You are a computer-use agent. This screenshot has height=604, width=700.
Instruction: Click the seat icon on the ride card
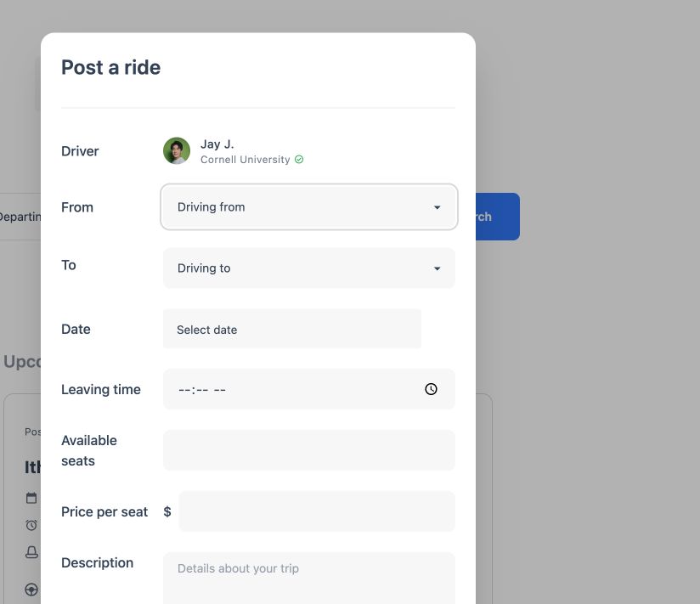coord(31,552)
